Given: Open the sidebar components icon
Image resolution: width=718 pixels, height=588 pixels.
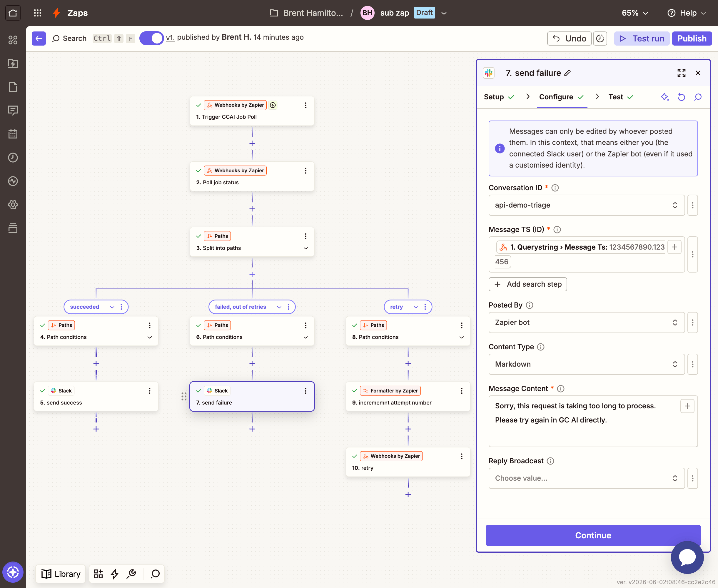Looking at the screenshot, I should point(13,40).
